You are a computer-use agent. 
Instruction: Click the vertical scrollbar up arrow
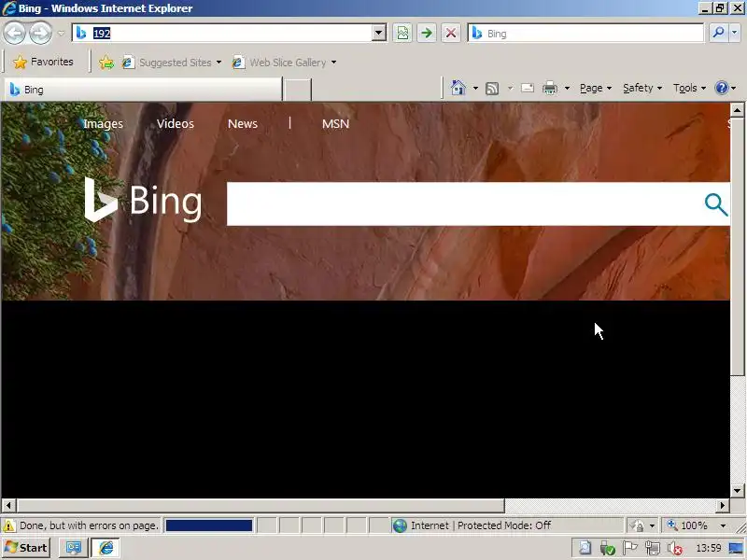click(737, 110)
